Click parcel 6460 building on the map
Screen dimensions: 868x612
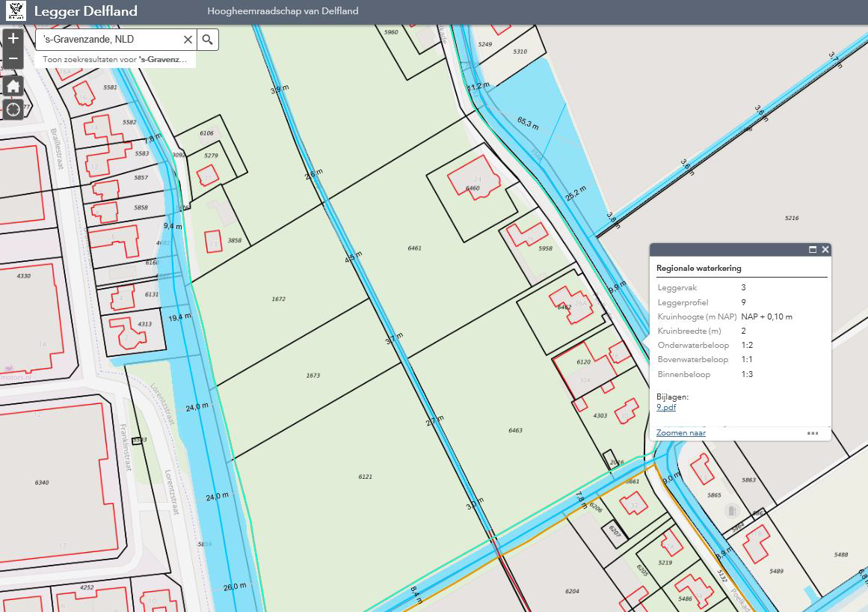point(473,177)
